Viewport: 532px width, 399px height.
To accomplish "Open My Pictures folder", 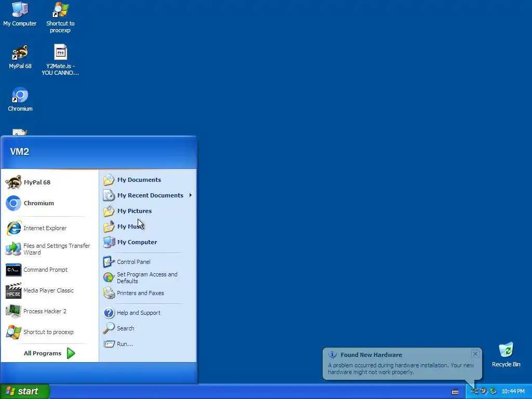I will tap(148, 211).
